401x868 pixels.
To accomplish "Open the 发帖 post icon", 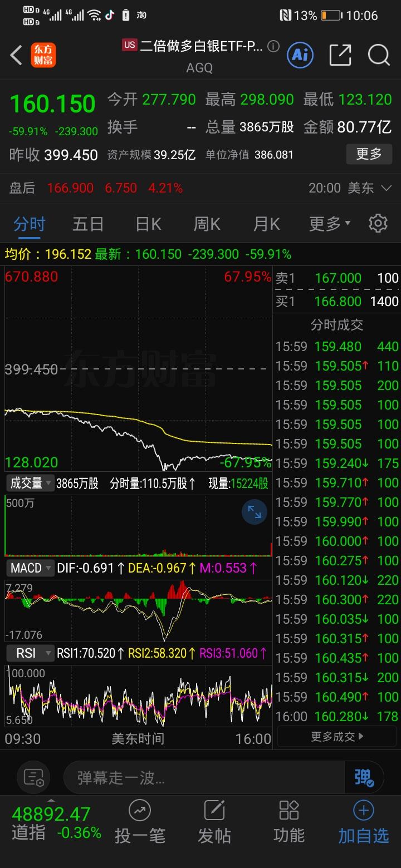I will point(214,822).
